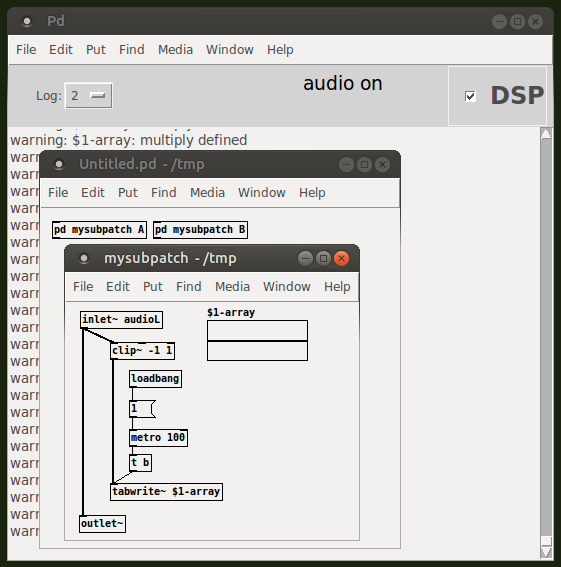
Task: Select the 'clip~ -1 1' object
Action: click(x=143, y=351)
